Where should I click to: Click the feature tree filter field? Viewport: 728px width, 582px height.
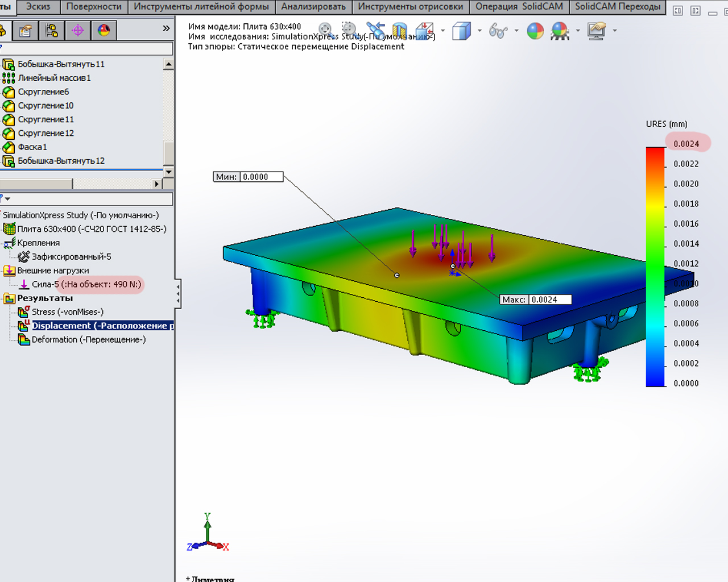(86, 49)
